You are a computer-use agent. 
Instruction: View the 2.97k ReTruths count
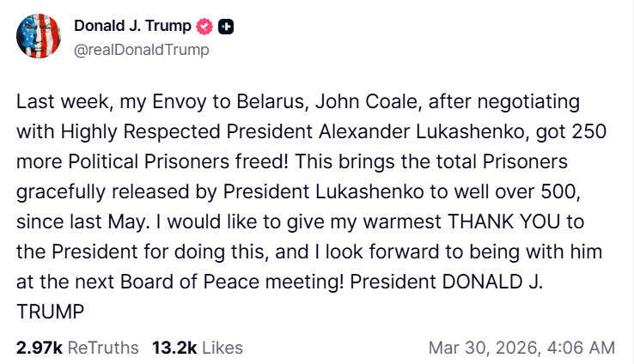39,348
